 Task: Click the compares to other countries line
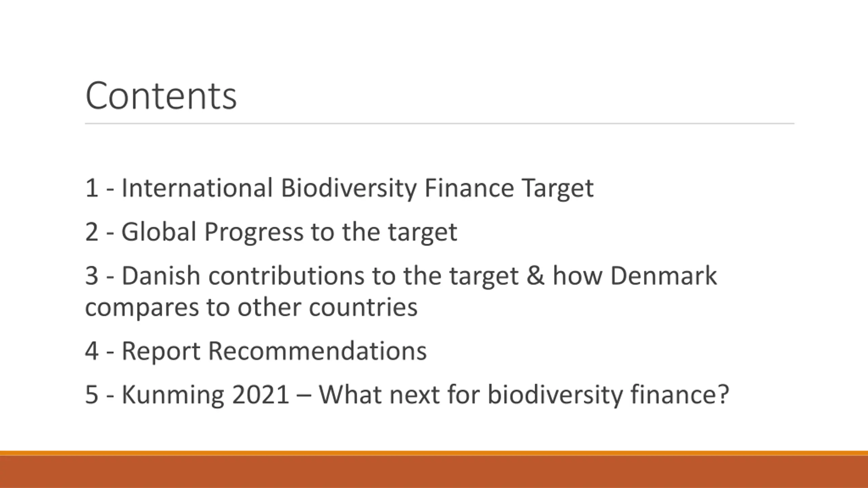(251, 307)
